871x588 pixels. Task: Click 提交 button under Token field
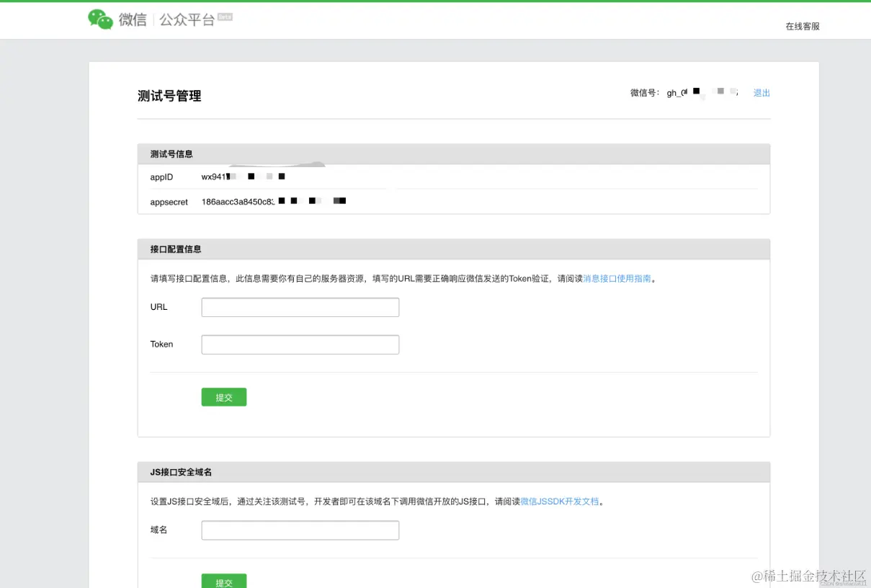[x=224, y=397]
